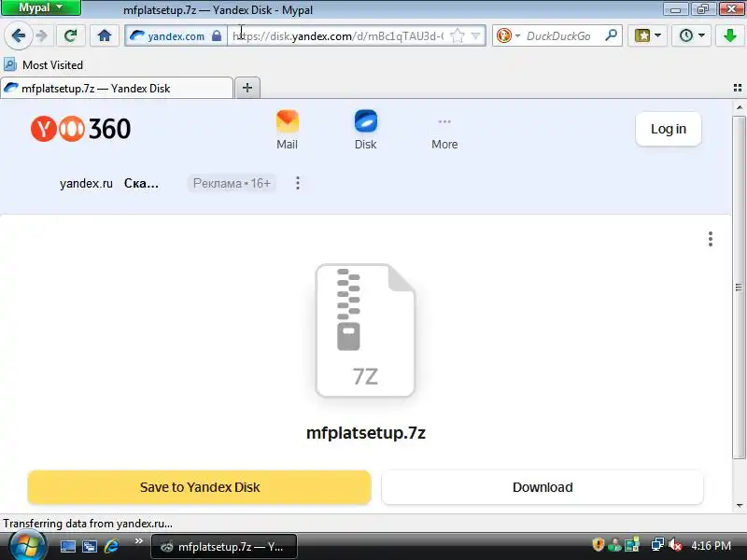The width and height of the screenshot is (747, 560).
Task: Expand the More services menu
Action: 444,133
